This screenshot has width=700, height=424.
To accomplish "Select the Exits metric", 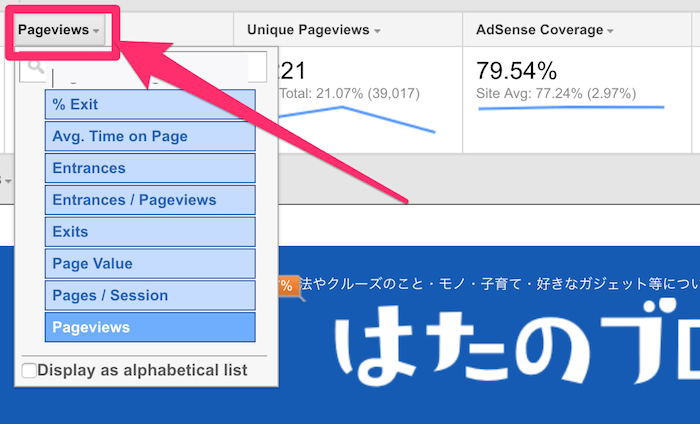I will pos(150,232).
